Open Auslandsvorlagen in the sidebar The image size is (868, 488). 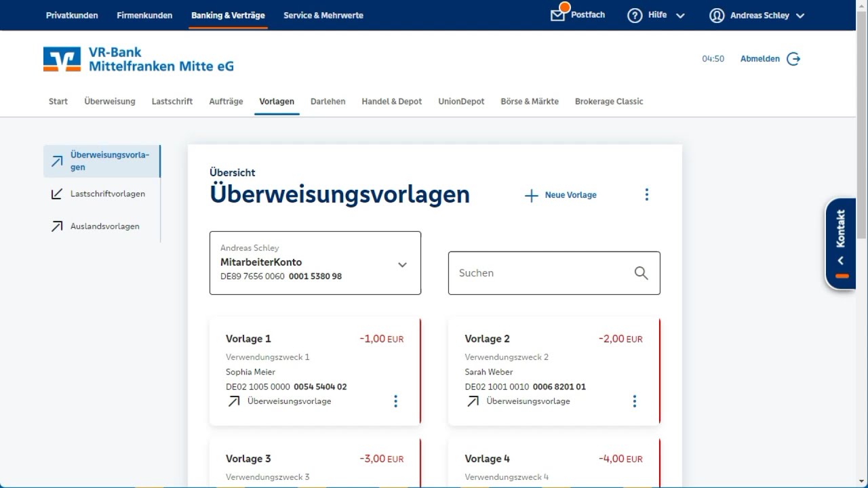pyautogui.click(x=105, y=226)
